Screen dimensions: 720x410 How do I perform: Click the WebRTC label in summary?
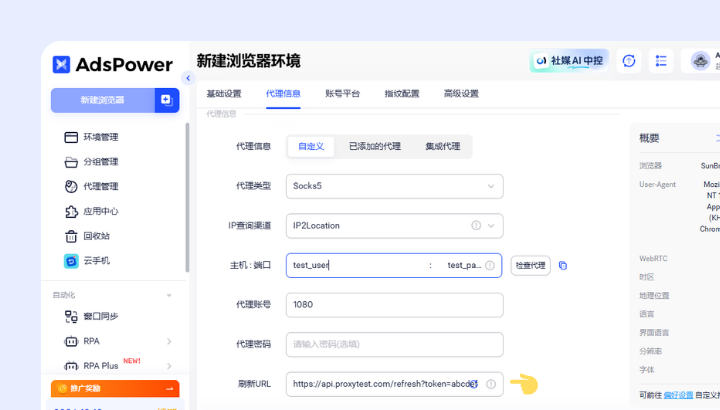click(653, 258)
